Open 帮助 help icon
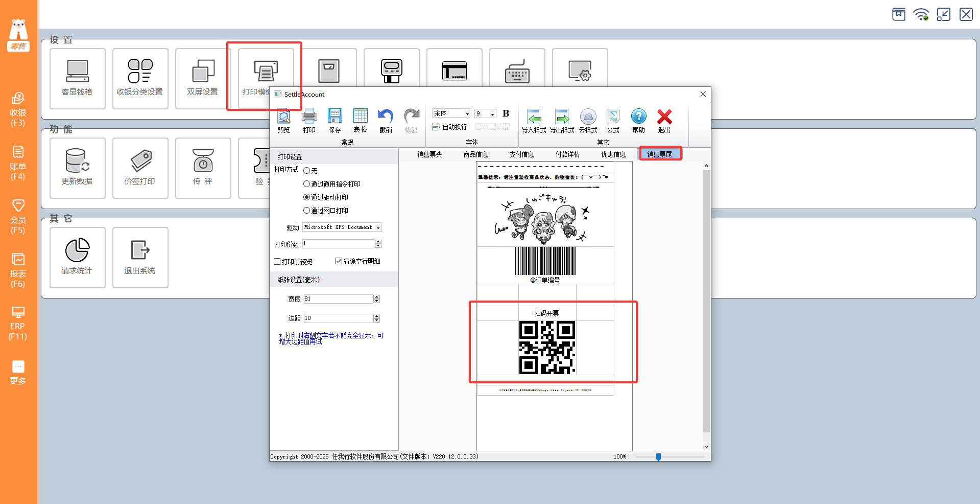Viewport: 980px width, 504px height. 639,121
